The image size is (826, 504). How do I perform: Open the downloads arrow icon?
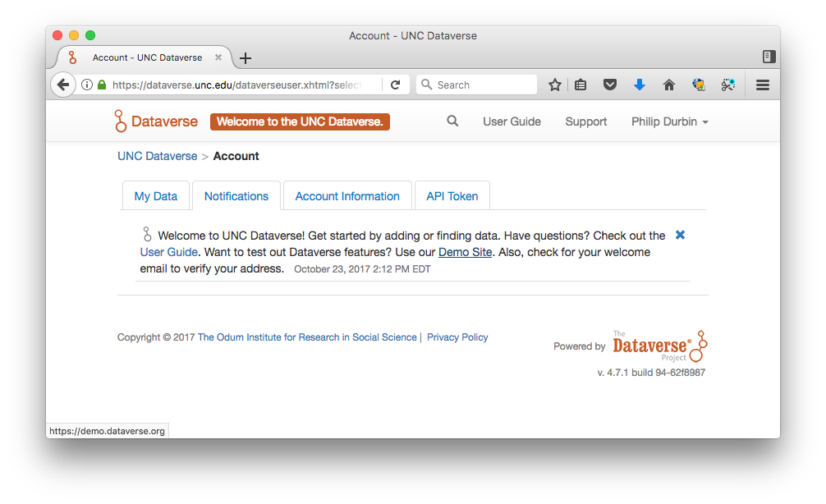point(640,85)
